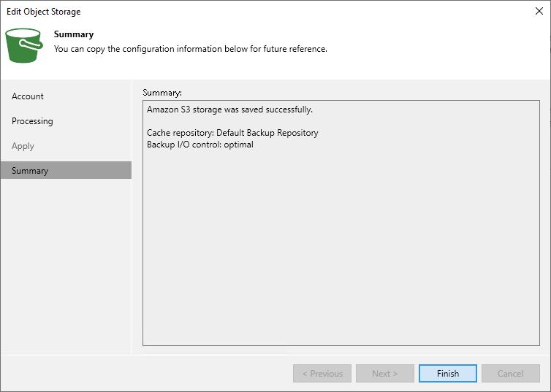Click the green S3 bucket icon
This screenshot has height=392, width=551.
(x=24, y=45)
